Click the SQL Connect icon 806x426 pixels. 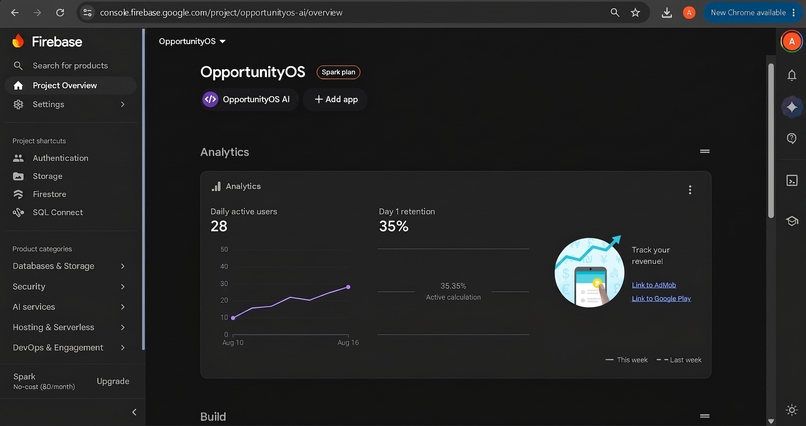click(18, 212)
